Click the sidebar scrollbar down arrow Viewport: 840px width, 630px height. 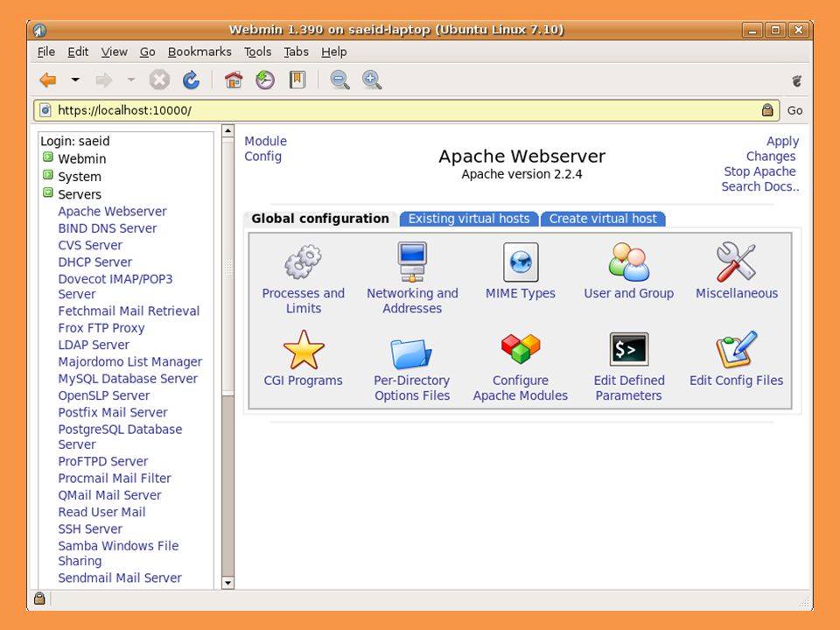click(227, 583)
